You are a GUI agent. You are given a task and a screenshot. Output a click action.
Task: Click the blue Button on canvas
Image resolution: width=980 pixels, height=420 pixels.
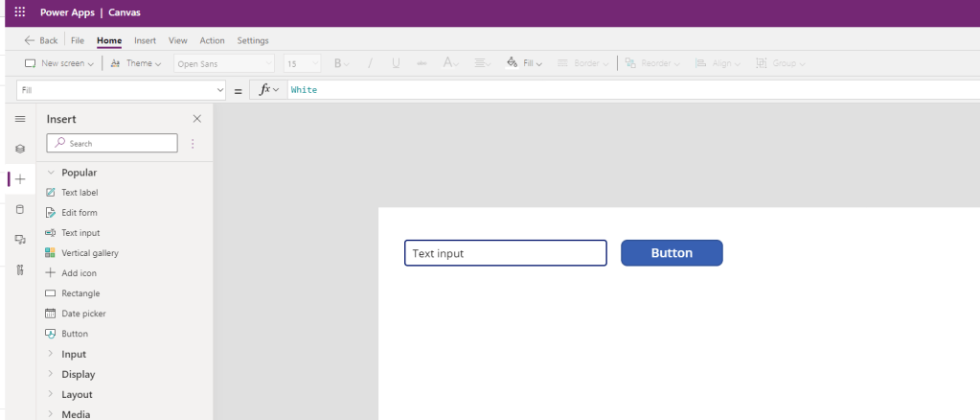672,253
